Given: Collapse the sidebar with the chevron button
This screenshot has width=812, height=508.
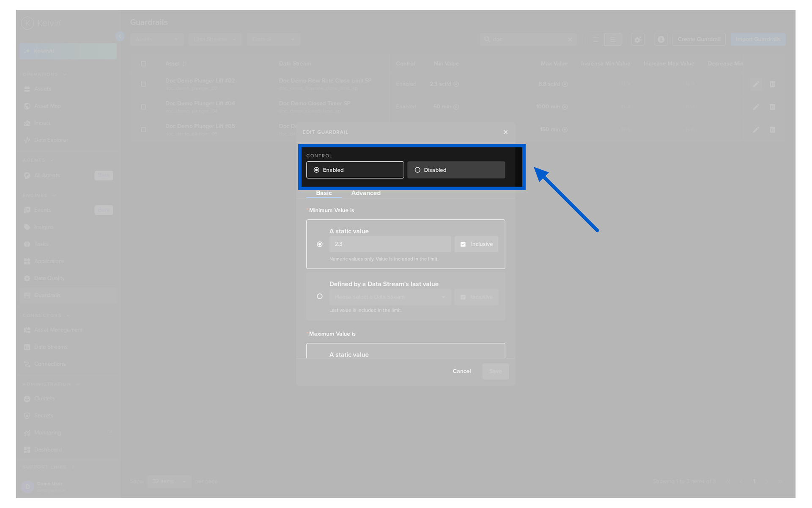Looking at the screenshot, I should [120, 36].
